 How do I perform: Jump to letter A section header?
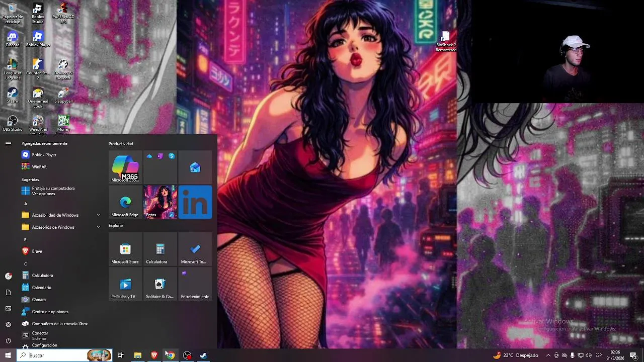point(26,204)
